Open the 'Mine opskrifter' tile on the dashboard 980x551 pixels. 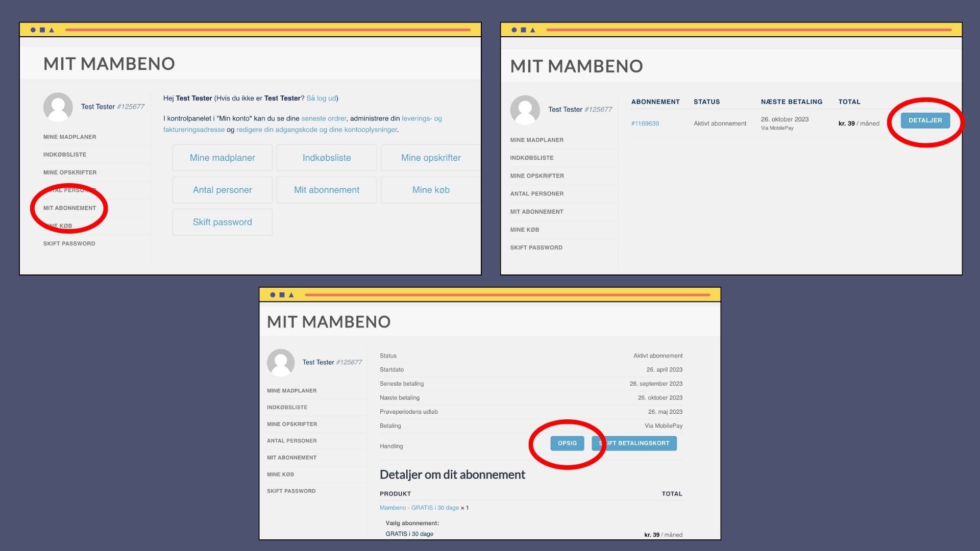(x=431, y=158)
